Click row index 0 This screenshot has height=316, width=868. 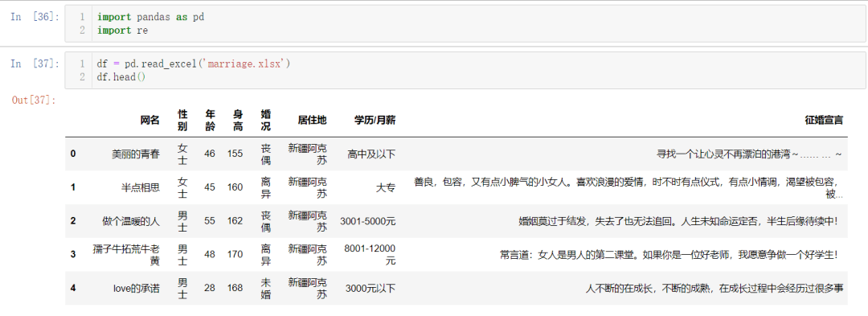pos(73,154)
